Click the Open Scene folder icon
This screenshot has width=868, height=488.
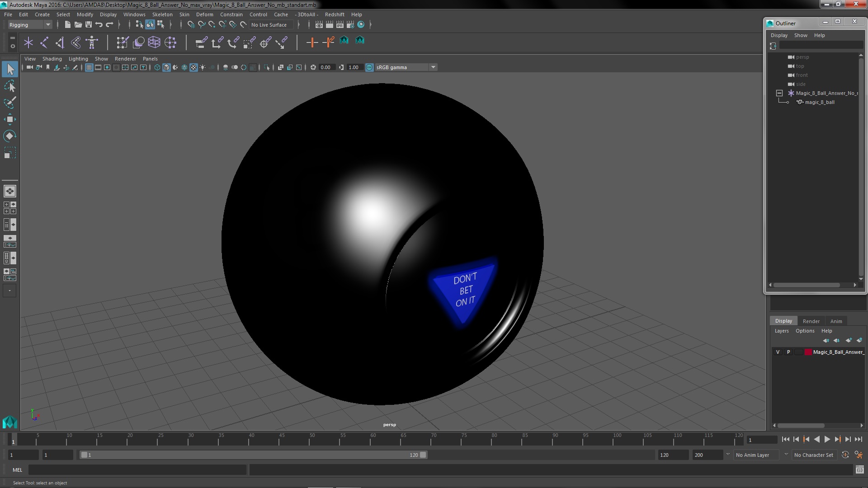tap(78, 25)
